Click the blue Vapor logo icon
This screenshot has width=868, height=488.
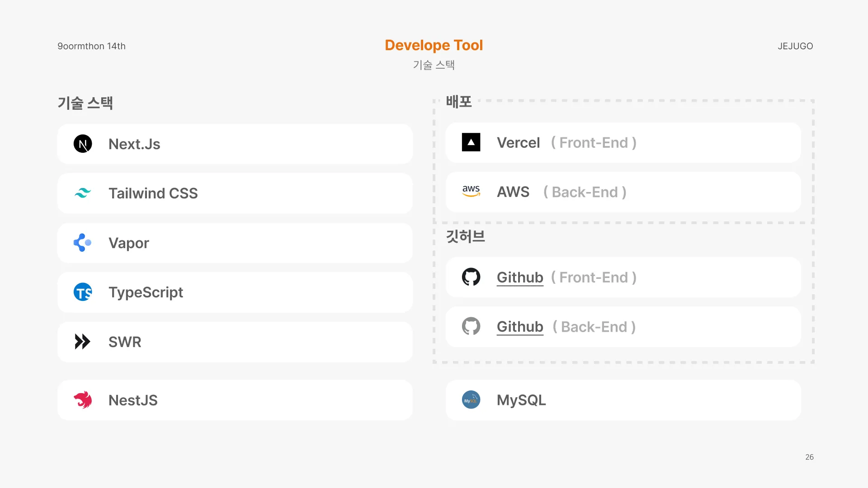click(83, 243)
